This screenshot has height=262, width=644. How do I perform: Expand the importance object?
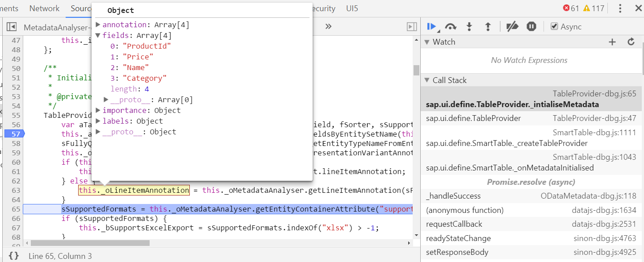98,110
